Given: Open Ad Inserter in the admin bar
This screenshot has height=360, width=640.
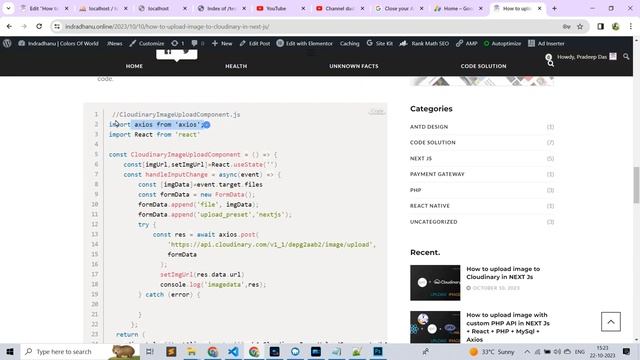Looking at the screenshot, I should click(546, 43).
